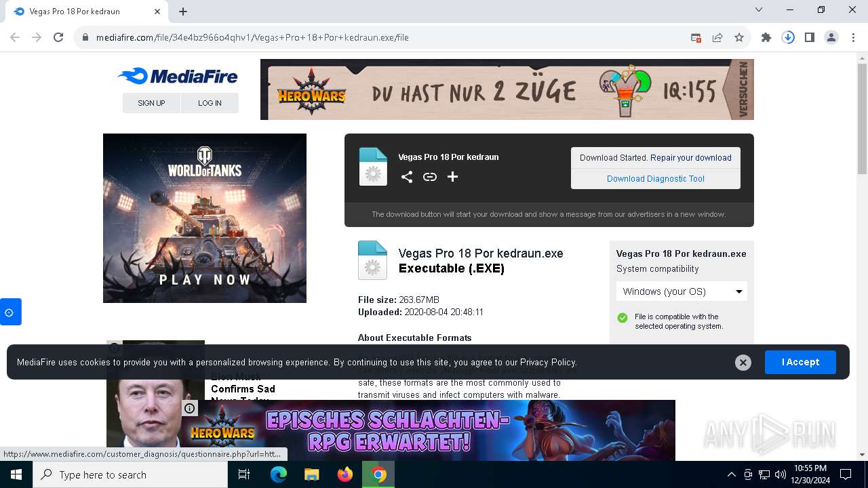Open the volume control in the tray

pos(780,474)
